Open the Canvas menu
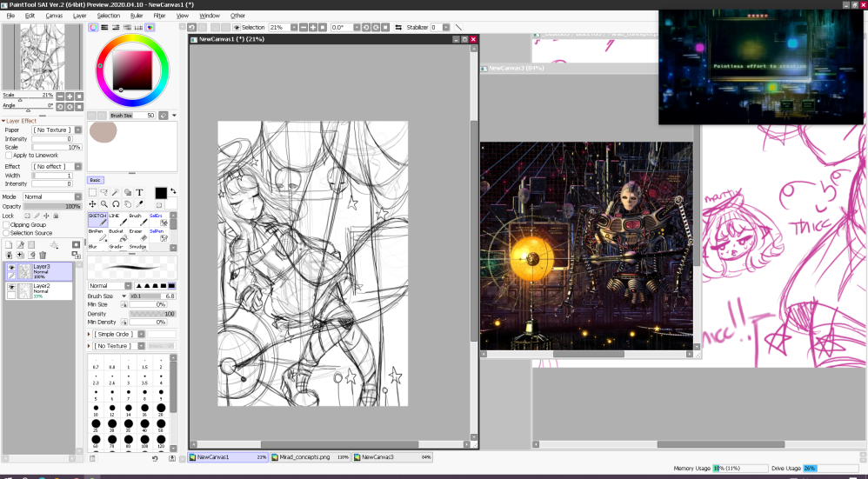This screenshot has height=479, width=868. [x=54, y=16]
